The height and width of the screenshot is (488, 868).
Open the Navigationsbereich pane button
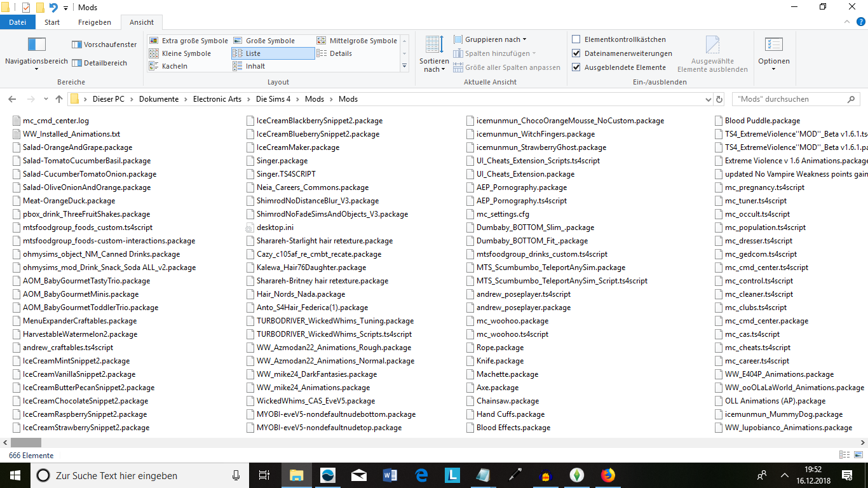[x=36, y=54]
